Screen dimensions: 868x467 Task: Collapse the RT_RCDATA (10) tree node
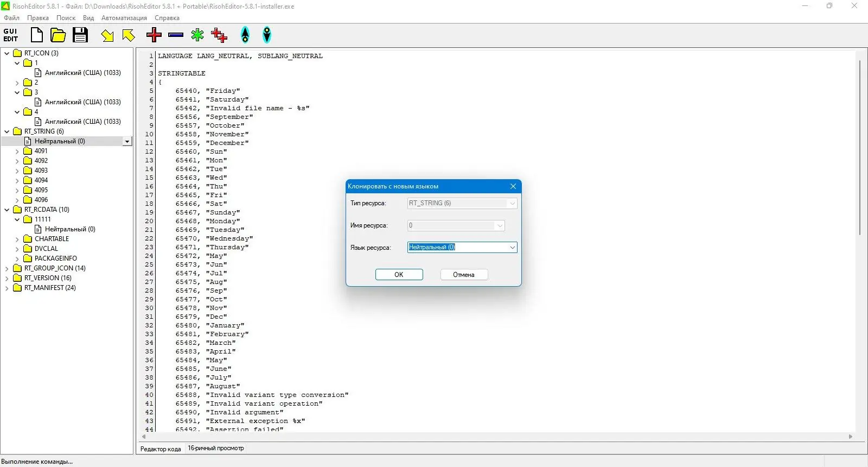pos(7,210)
